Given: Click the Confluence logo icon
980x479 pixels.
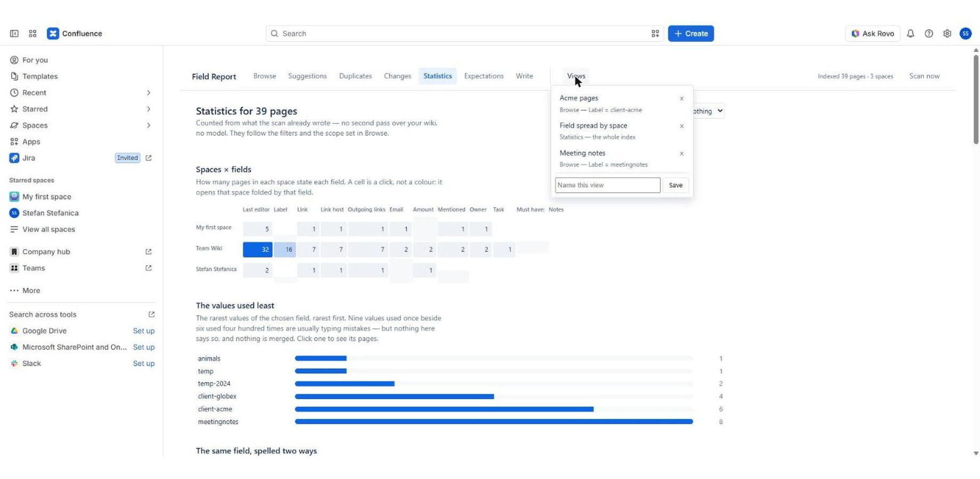Looking at the screenshot, I should point(53,34).
